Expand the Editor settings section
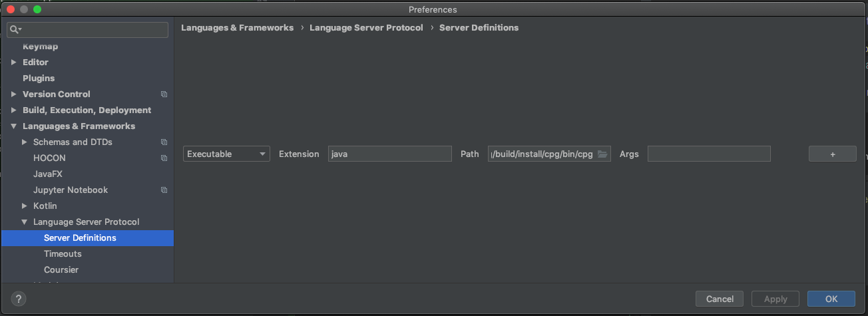This screenshot has width=868, height=316. [14, 63]
